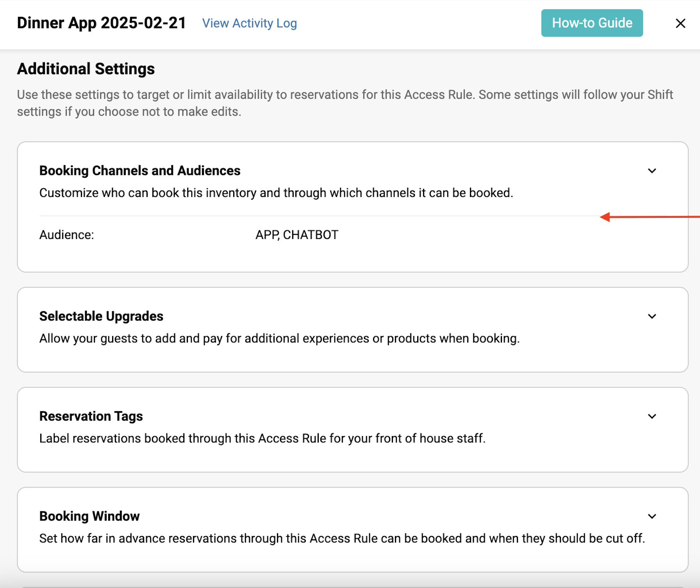Click the Audience label
This screenshot has height=588, width=700.
coord(67,235)
